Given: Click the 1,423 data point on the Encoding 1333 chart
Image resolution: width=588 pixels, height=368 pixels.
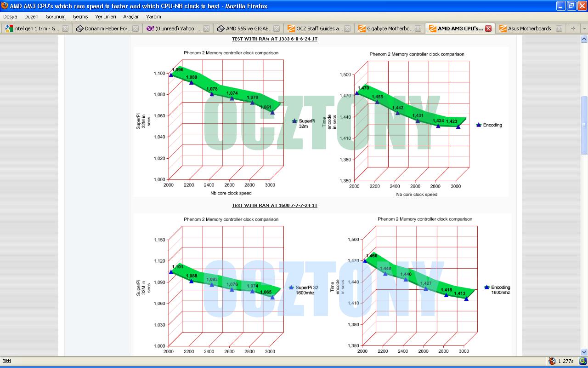Looking at the screenshot, I should tap(458, 126).
